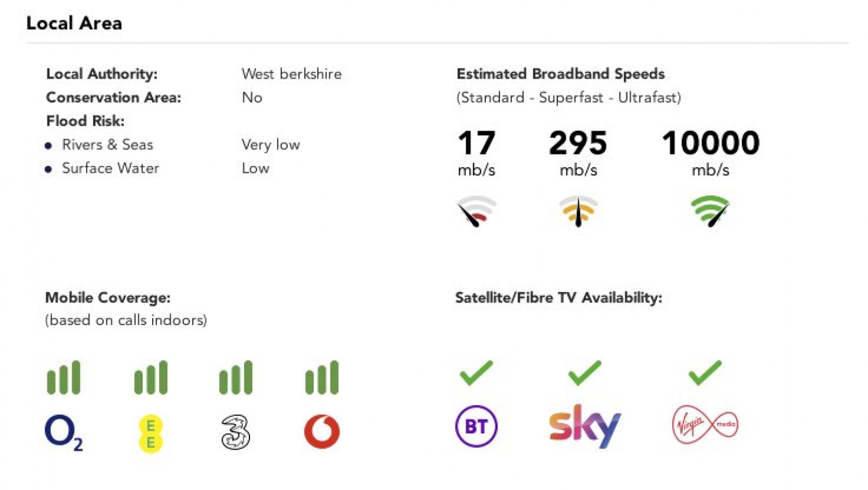Click the green checkmark above BT

coord(476,373)
